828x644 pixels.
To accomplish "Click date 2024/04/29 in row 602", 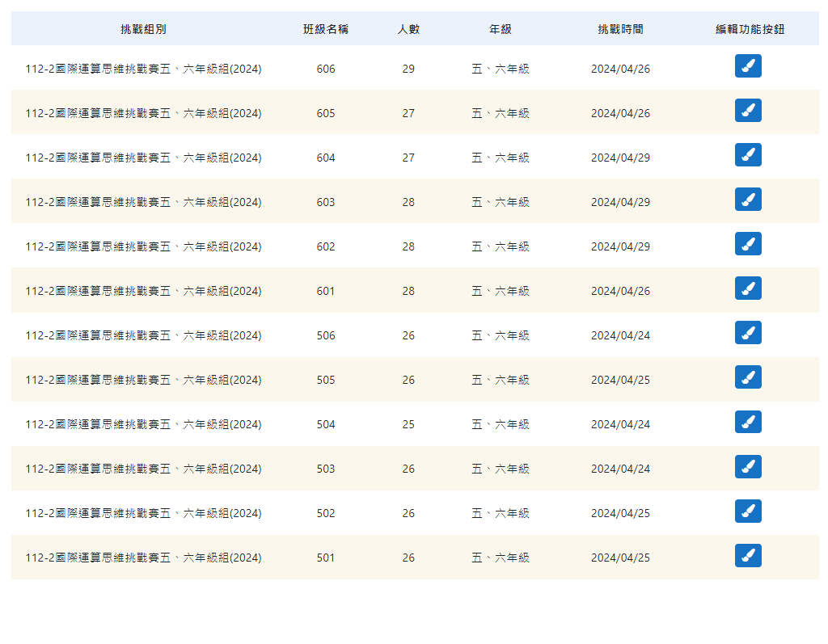I will [620, 246].
